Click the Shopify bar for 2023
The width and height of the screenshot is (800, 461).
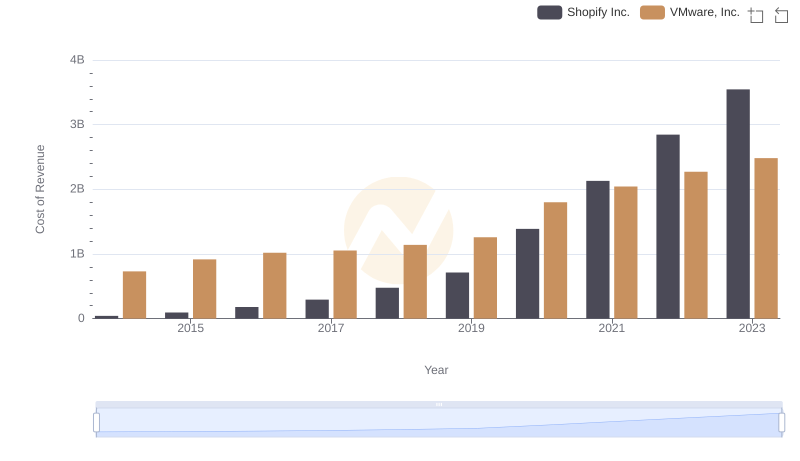738,204
